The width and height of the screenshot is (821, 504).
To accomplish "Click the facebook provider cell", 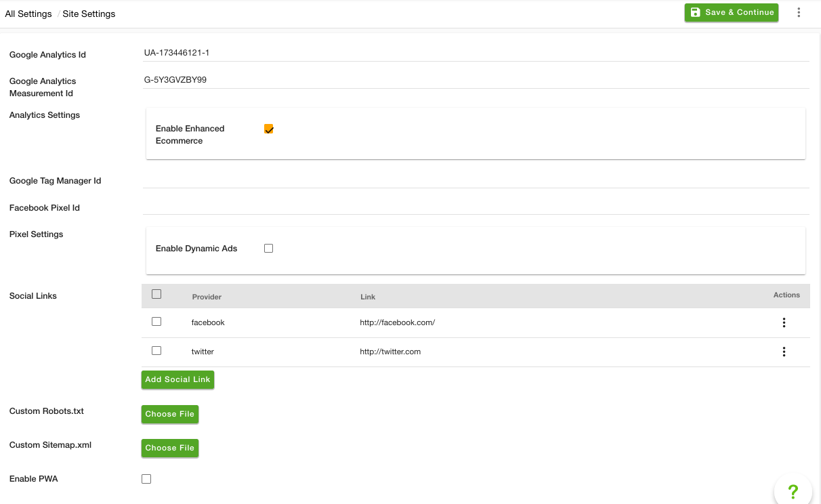I will (x=208, y=322).
